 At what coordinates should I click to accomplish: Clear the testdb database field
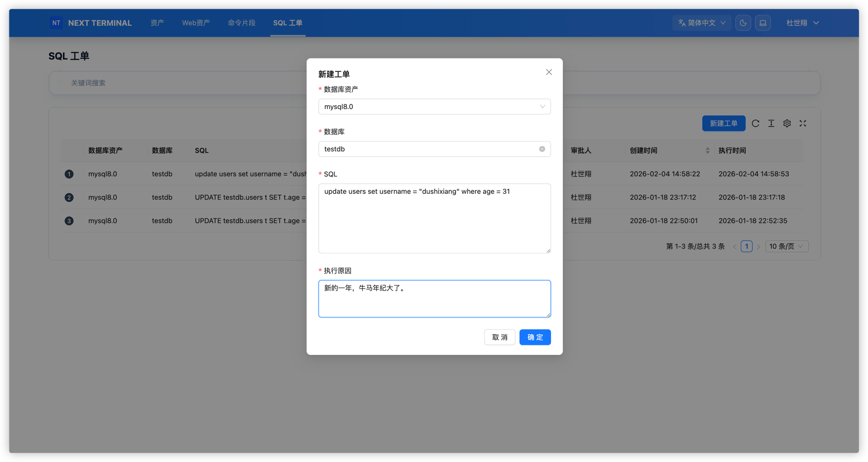point(542,149)
